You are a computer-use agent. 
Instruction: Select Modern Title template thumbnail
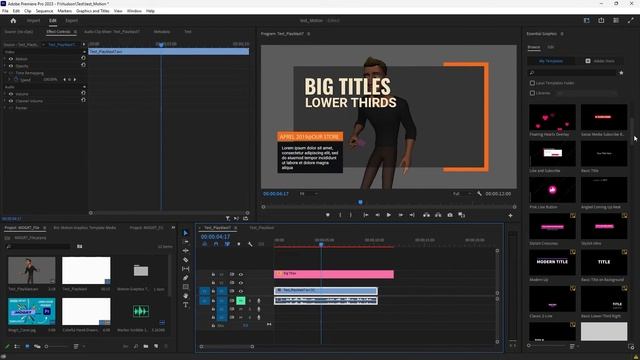(552, 262)
